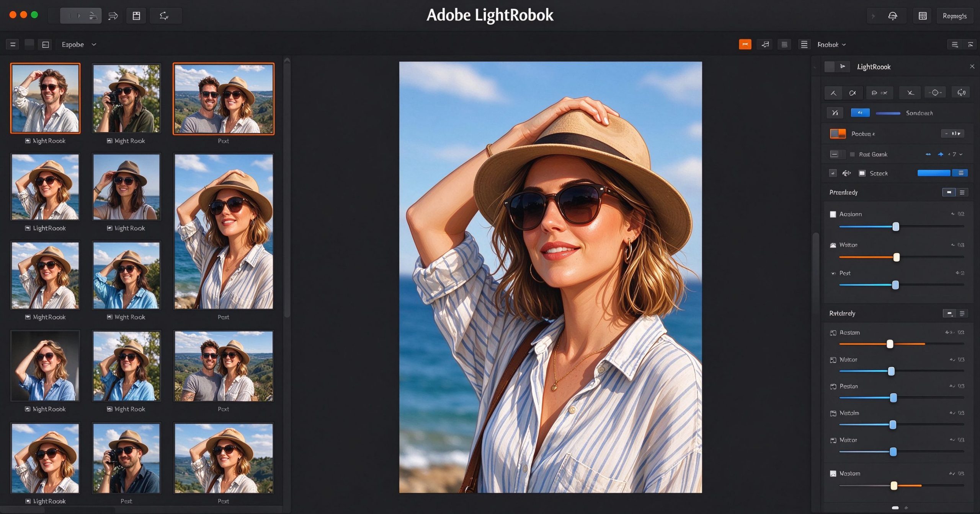Click the Pootua orange color swatch
Screen dimensions: 980x514
838,133
